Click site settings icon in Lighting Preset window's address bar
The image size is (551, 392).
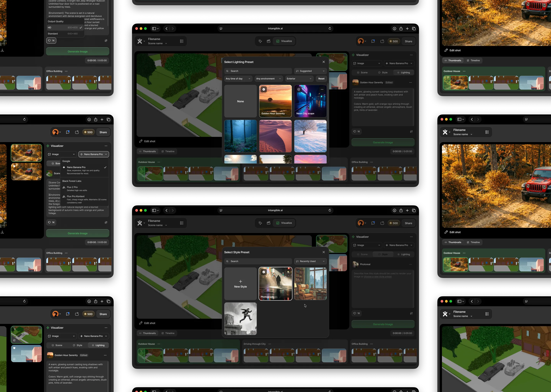[221, 29]
